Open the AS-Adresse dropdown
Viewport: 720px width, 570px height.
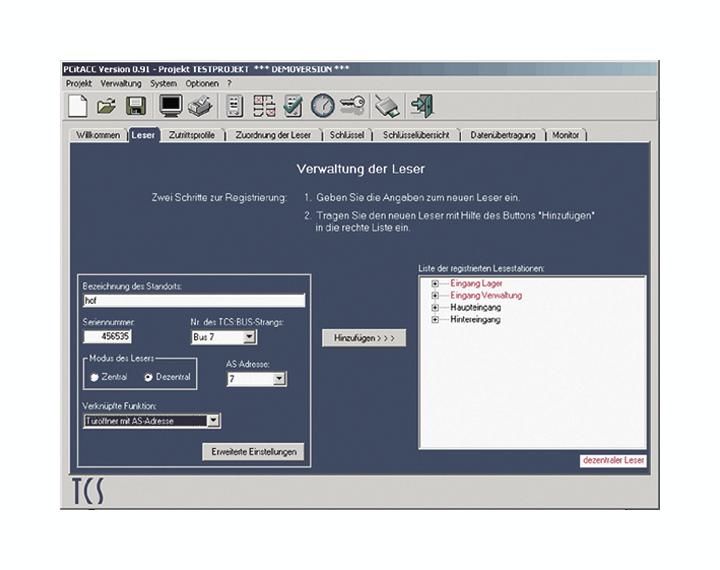click(279, 379)
